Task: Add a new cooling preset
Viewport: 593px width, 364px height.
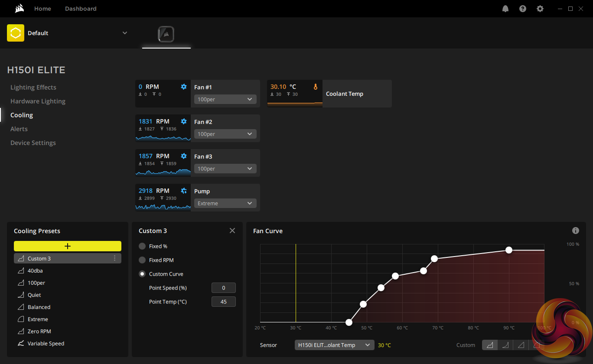Action: [68, 246]
